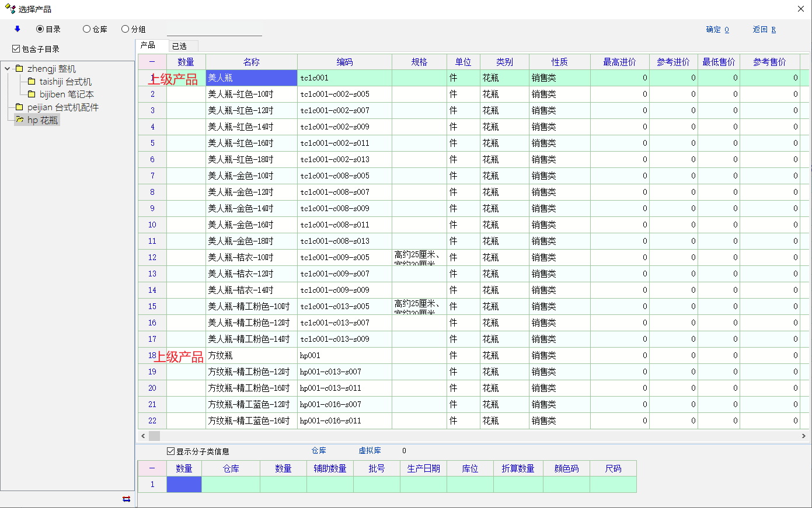Click the 返回 return button
The width and height of the screenshot is (812, 508).
point(764,30)
